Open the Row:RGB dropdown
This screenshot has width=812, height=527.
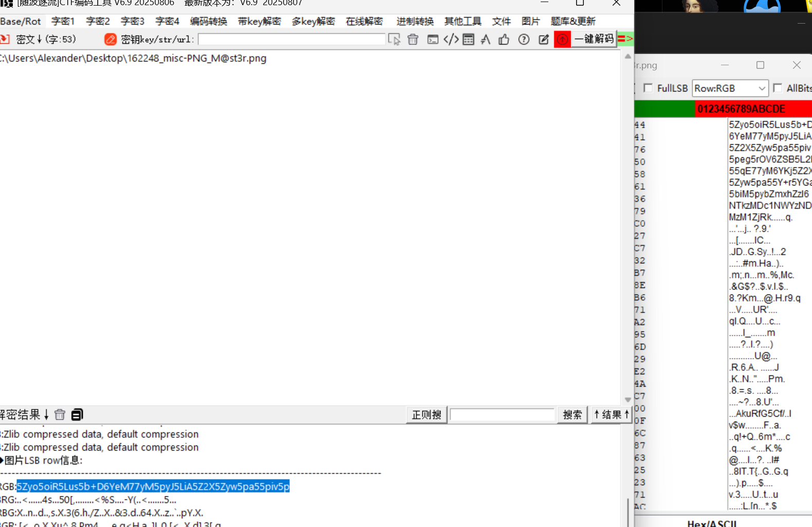(730, 88)
